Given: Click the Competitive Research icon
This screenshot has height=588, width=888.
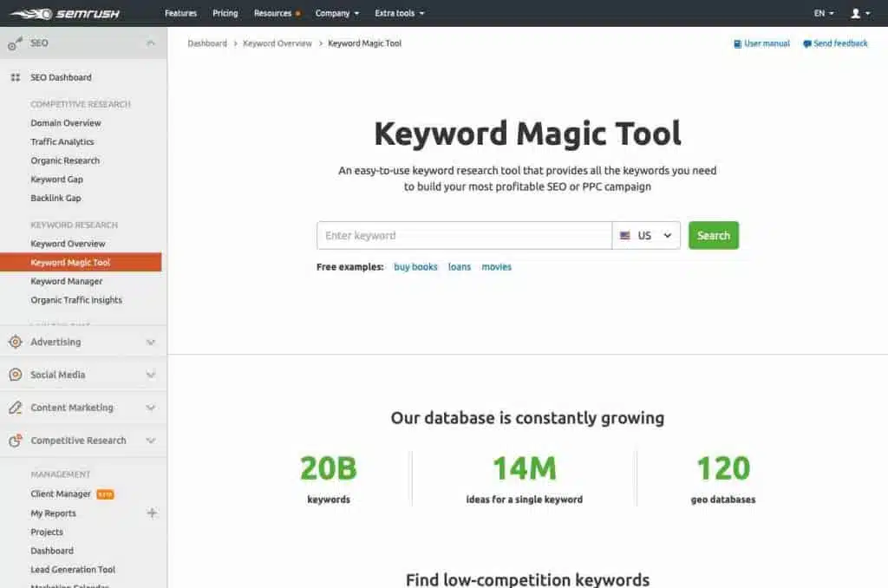Looking at the screenshot, I should (16, 441).
